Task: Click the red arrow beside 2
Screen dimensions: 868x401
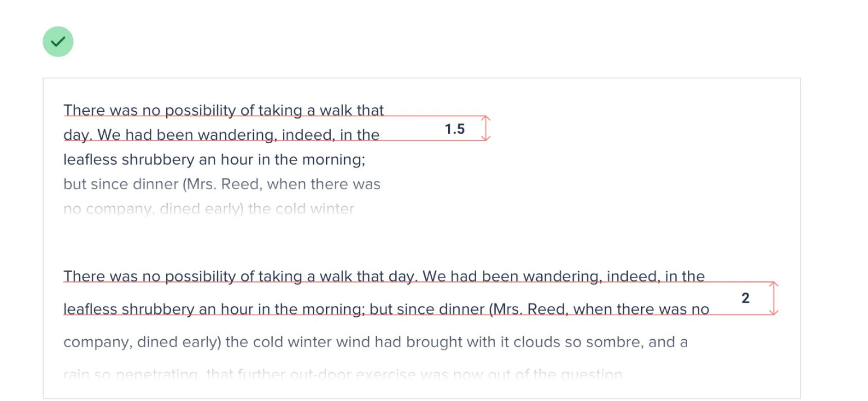Action: pyautogui.click(x=774, y=298)
